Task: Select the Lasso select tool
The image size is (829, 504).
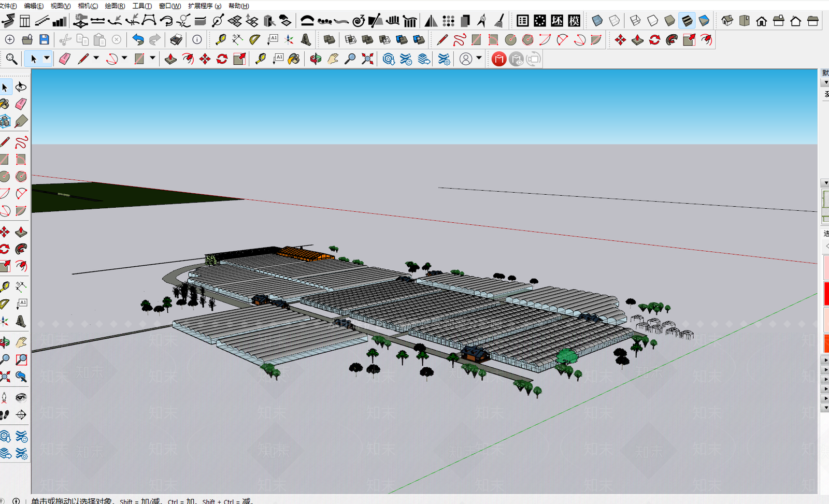Action: 21,87
